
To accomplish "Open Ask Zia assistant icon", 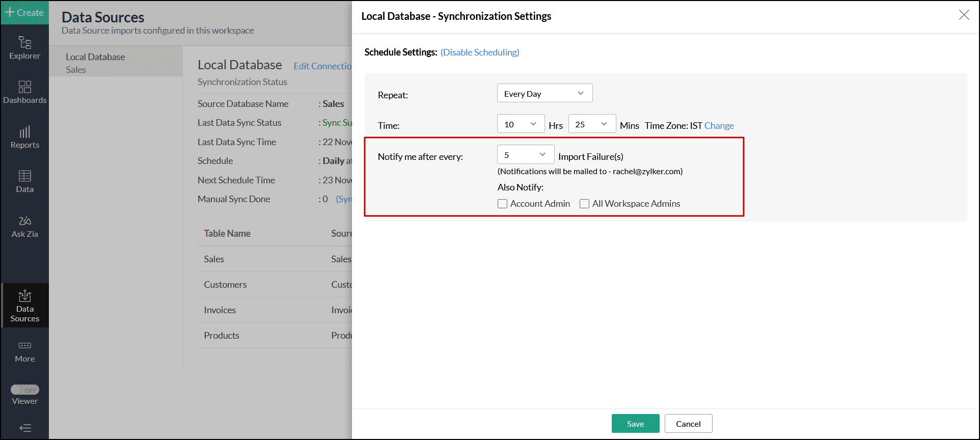I will pyautogui.click(x=24, y=226).
